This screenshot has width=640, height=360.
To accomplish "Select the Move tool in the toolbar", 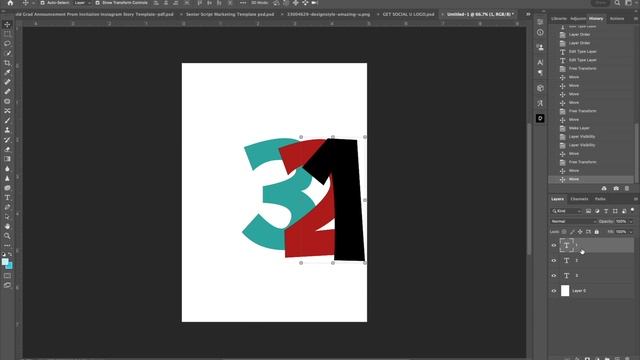I will (7, 24).
